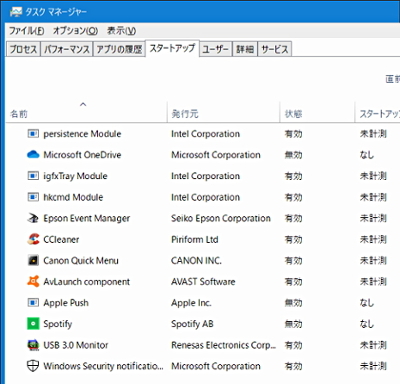Click the Piriform Ltd publisher cell

(195, 239)
